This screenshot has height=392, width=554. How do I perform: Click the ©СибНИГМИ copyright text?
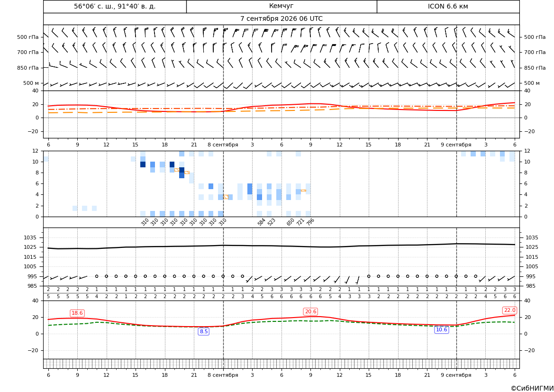point(532,388)
